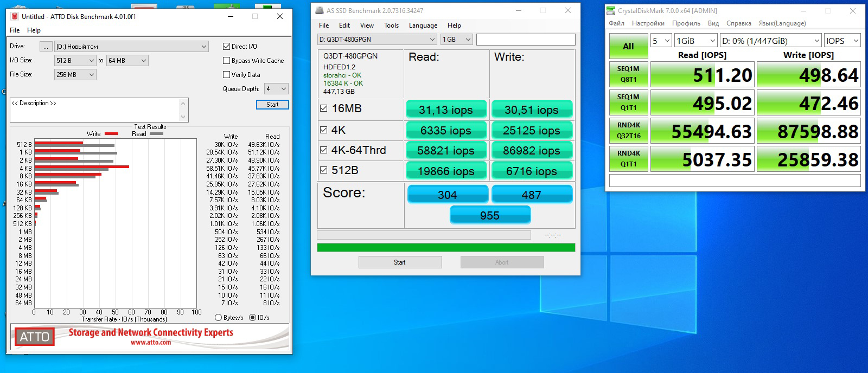Click the 58.51K IO/s ATTO write value
Image resolution: width=868 pixels, height=373 pixels.
pos(222,169)
